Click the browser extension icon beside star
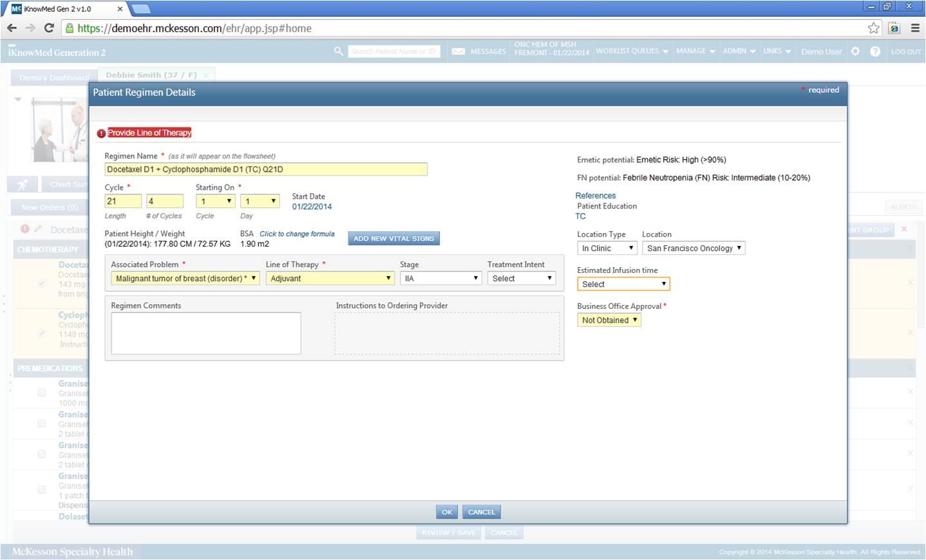926x560 pixels. pos(894,28)
